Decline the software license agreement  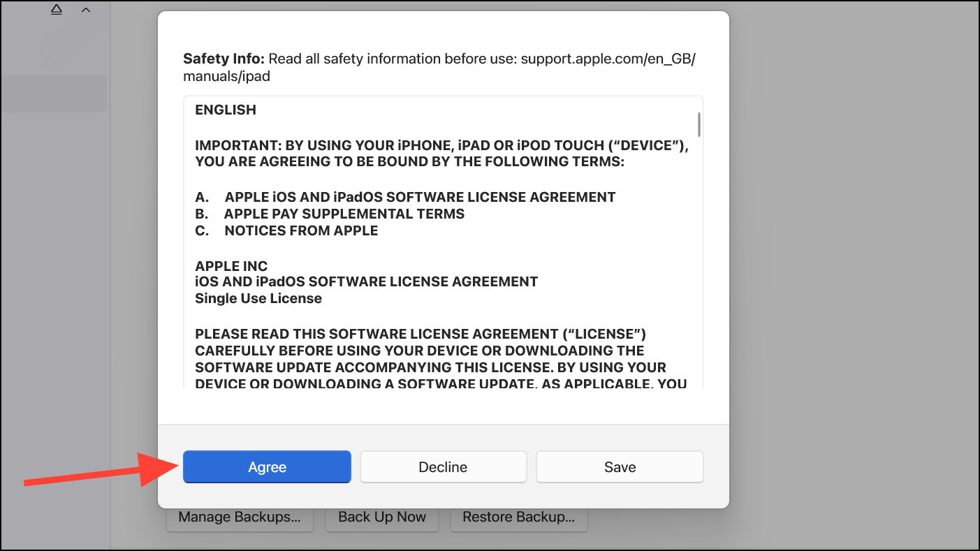443,466
